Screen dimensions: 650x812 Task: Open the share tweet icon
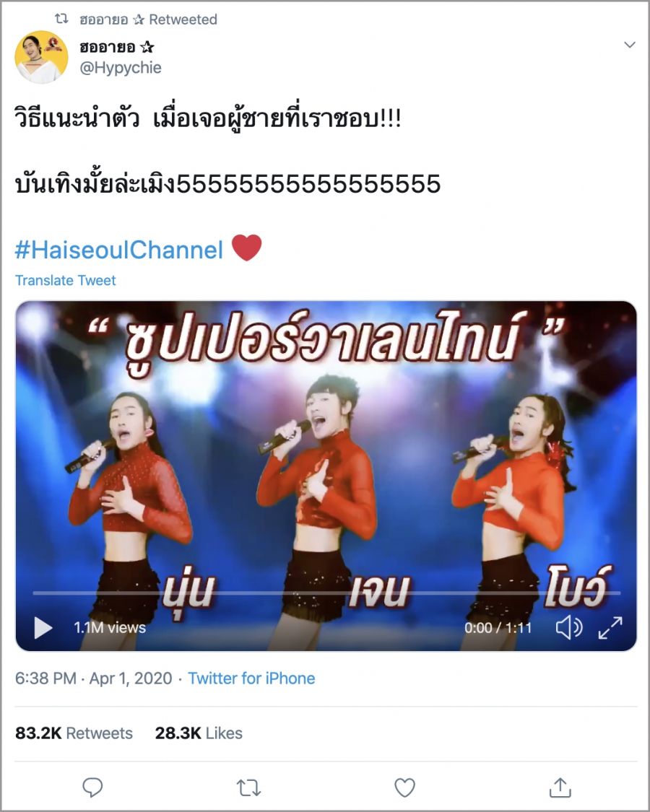pyautogui.click(x=560, y=787)
